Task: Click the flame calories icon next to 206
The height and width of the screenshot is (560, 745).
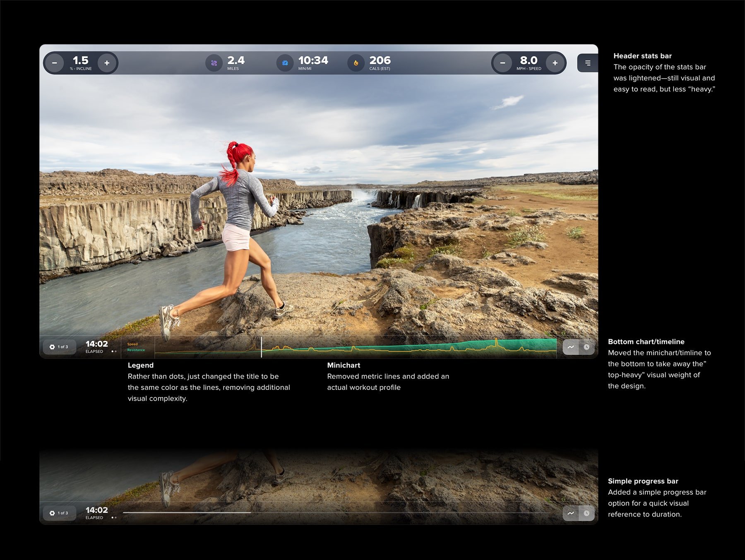Action: point(356,63)
